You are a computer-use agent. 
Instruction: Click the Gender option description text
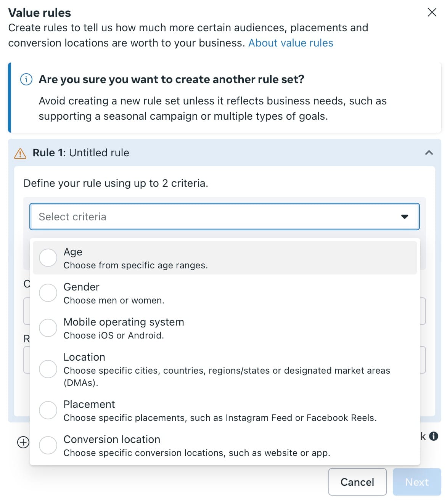[114, 300]
